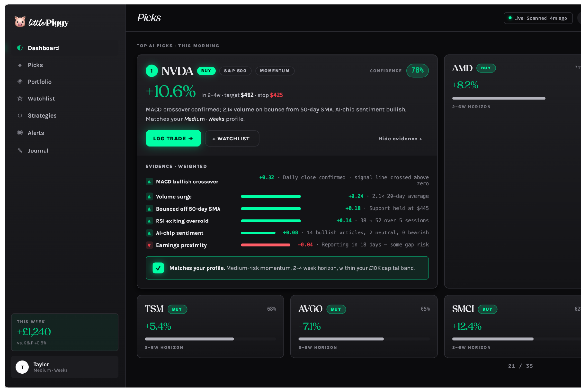This screenshot has width=581, height=392.
Task: Click the red Earnings proximity weight bar
Action: point(266,245)
